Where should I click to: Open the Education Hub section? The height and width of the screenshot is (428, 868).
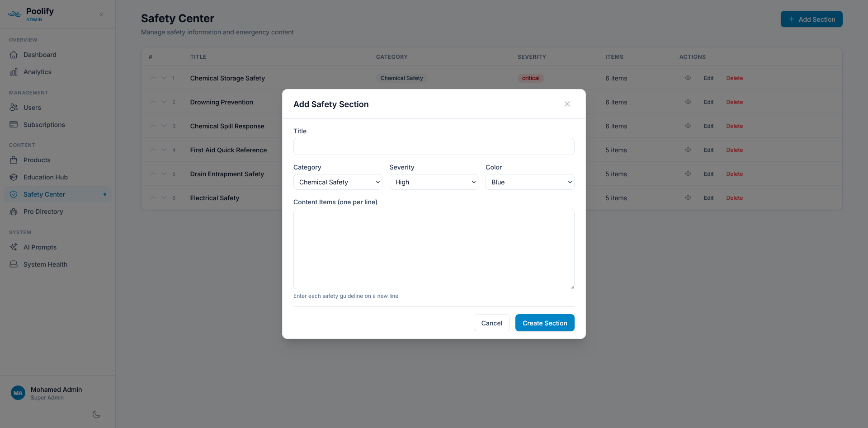[57, 177]
